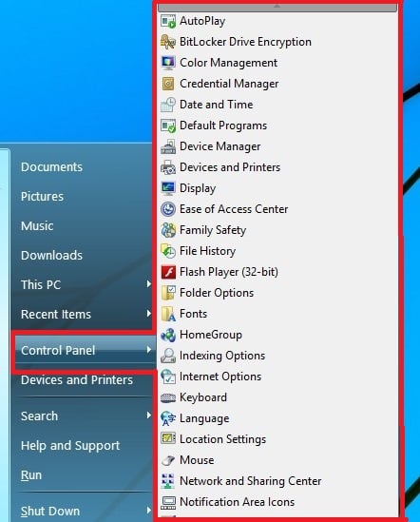Click the Language globe icon
The width and height of the screenshot is (420, 522).
point(168,418)
